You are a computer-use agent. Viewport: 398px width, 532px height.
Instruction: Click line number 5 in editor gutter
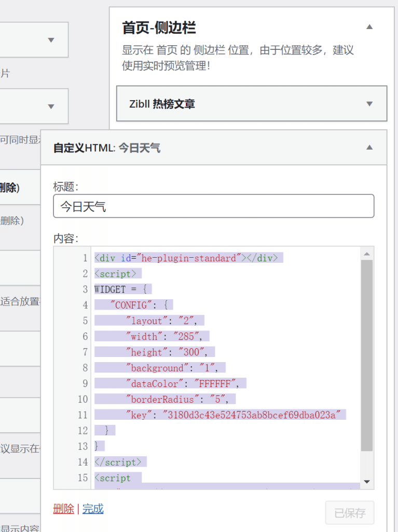point(85,321)
